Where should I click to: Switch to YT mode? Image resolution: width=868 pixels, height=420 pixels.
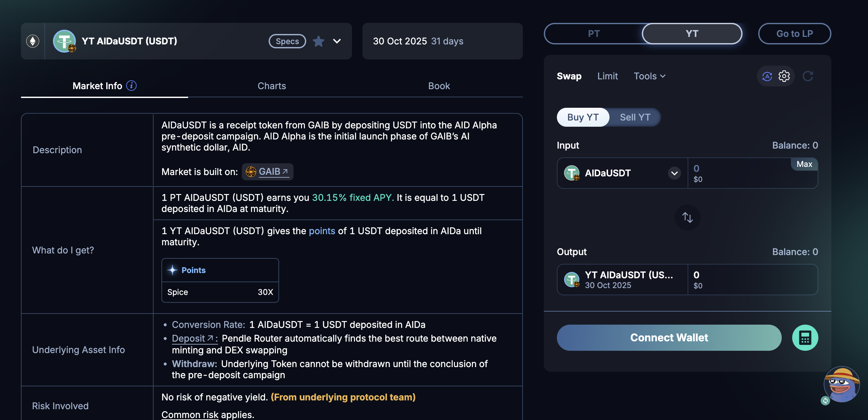click(692, 34)
